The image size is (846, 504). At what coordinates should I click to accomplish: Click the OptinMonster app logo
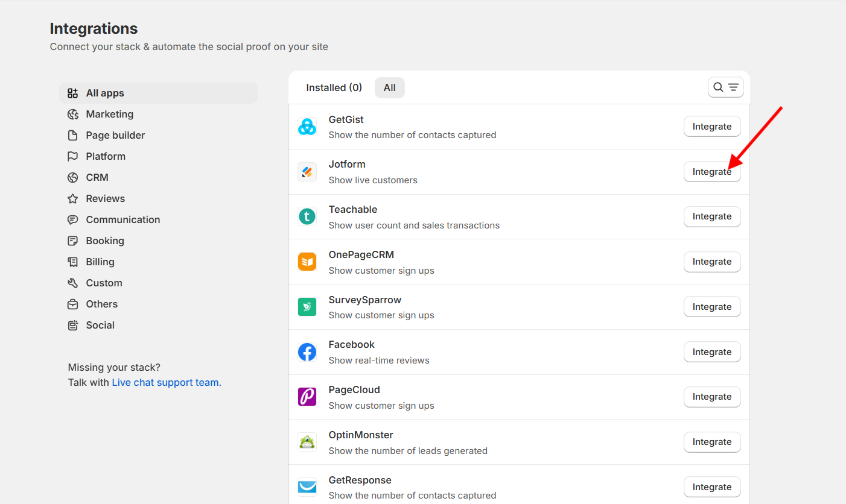coord(307,442)
